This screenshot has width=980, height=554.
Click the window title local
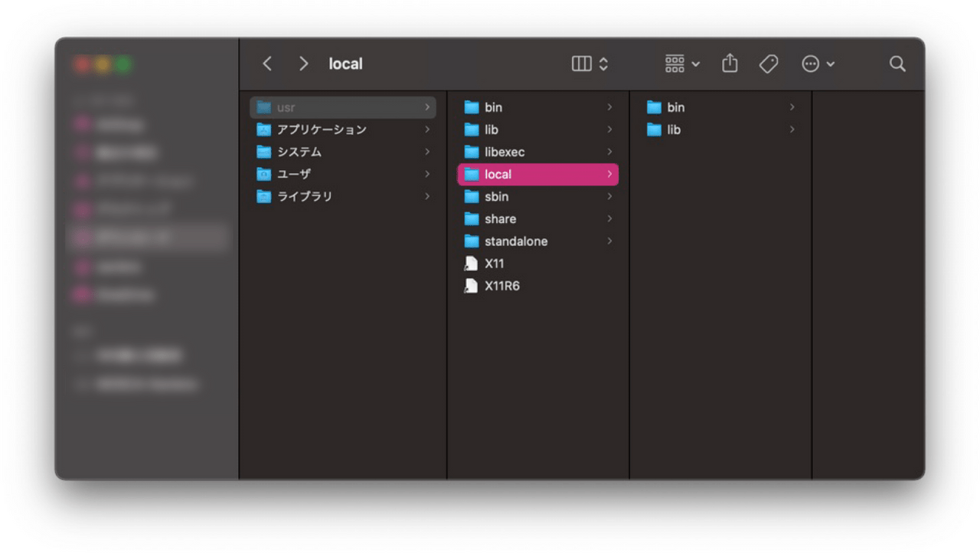pyautogui.click(x=345, y=64)
